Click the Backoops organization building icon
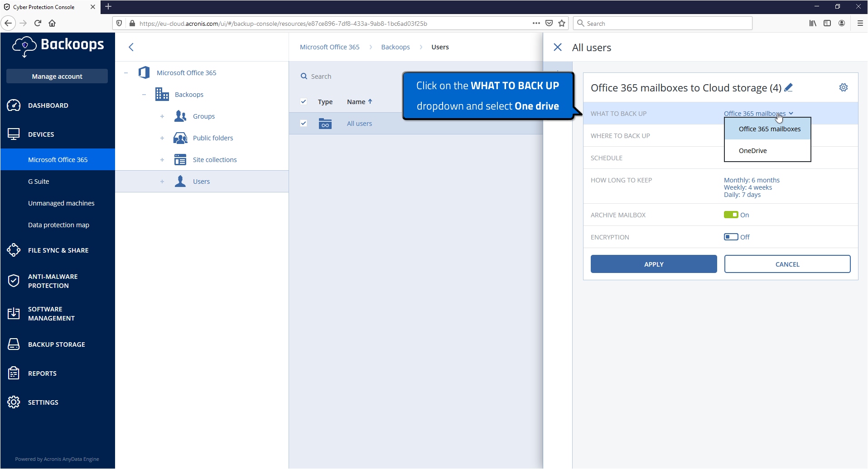This screenshot has height=469, width=868. pyautogui.click(x=162, y=94)
